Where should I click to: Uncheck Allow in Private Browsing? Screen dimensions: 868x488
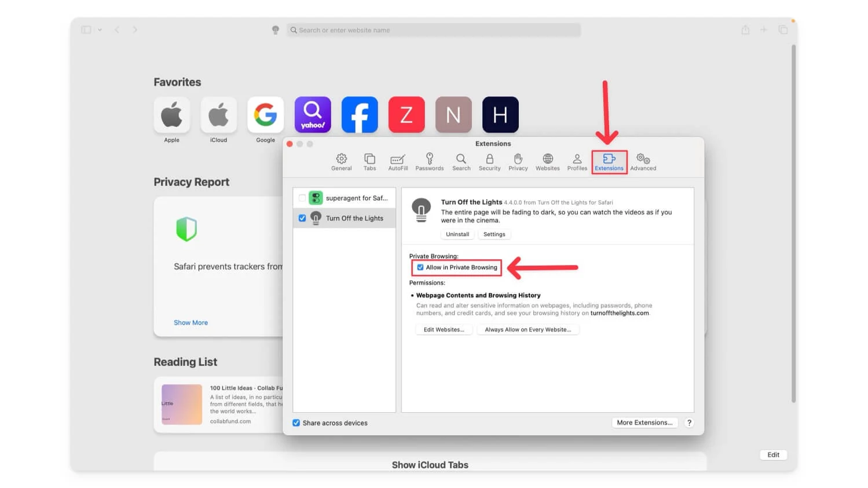(x=420, y=267)
